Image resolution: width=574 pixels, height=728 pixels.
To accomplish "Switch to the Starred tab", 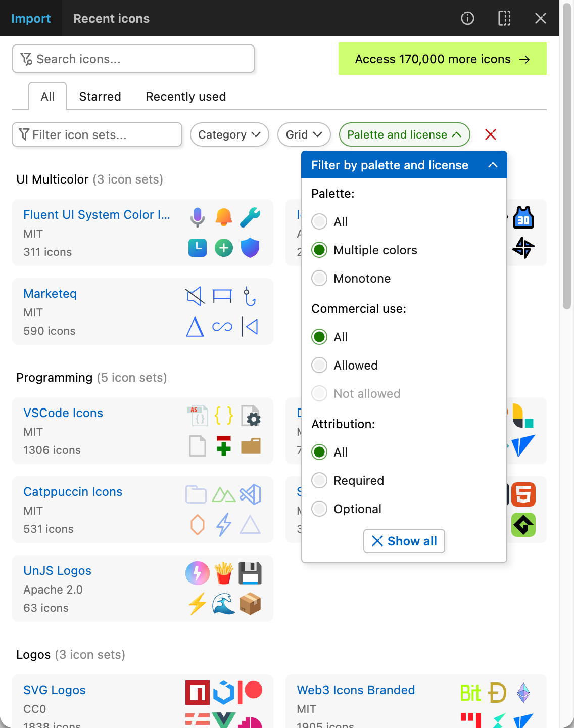I will pos(100,96).
